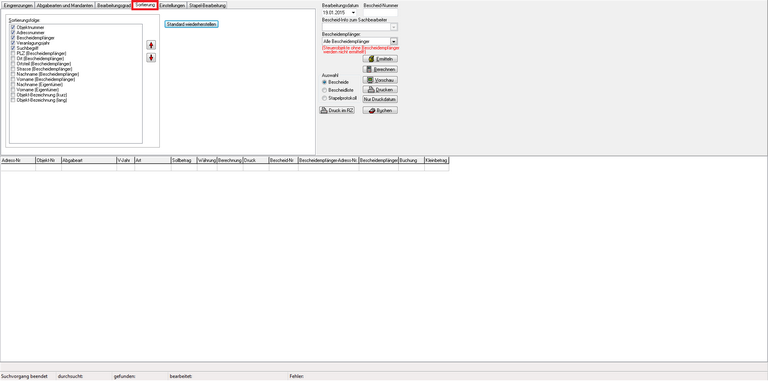
Task: Send print job via Druck im RZ
Action: (x=337, y=110)
